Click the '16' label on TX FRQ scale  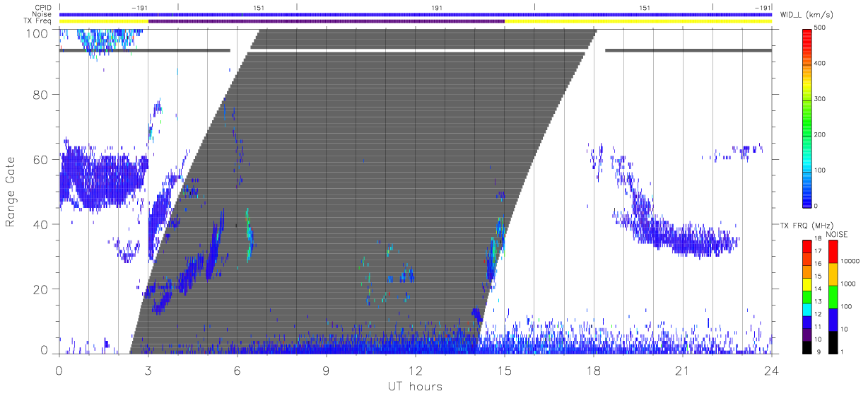click(x=818, y=264)
